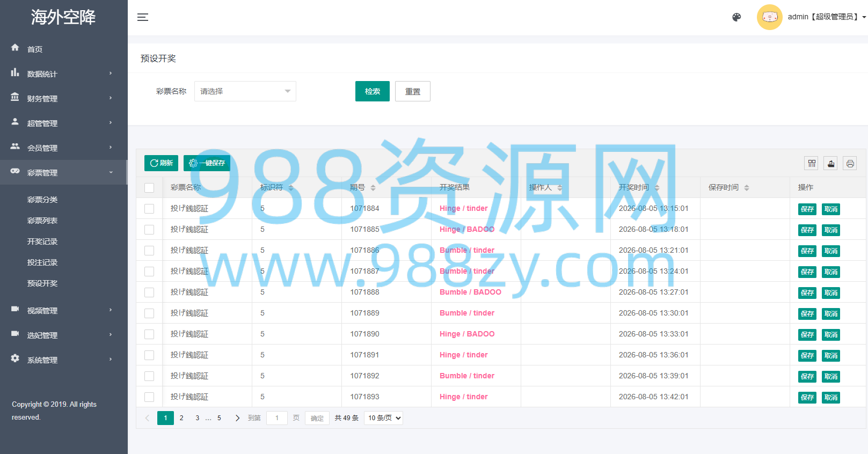Click the admin avatar image
Image resolution: width=868 pixels, height=454 pixels.
[769, 17]
